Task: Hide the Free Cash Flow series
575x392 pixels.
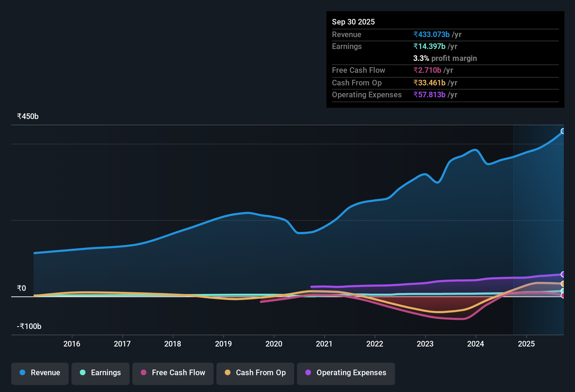Action: pyautogui.click(x=173, y=373)
